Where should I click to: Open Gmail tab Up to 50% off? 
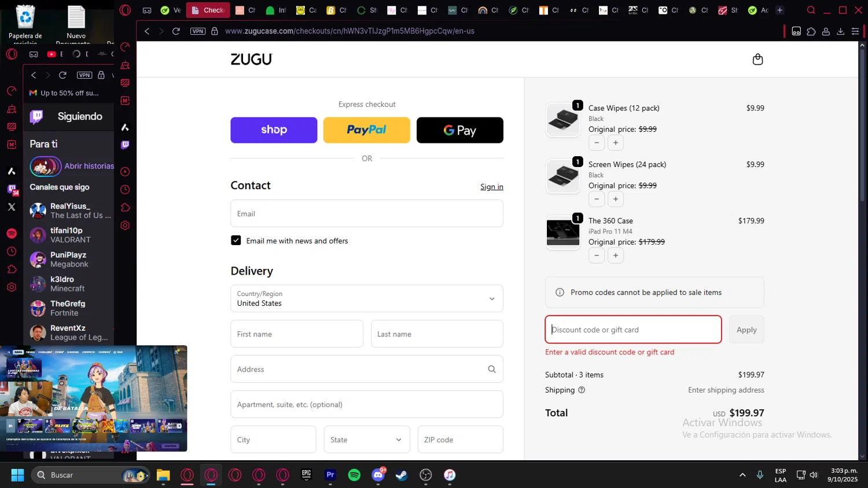64,93
